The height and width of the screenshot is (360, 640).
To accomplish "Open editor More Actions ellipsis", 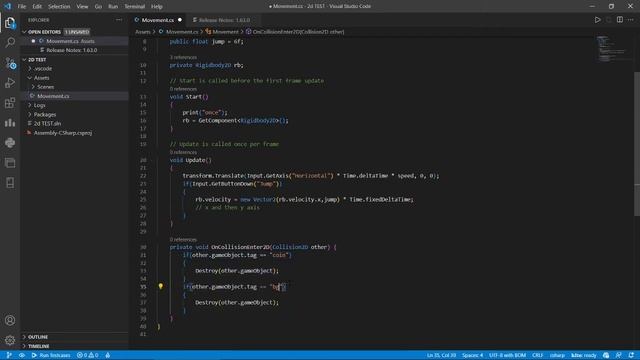I will [631, 20].
